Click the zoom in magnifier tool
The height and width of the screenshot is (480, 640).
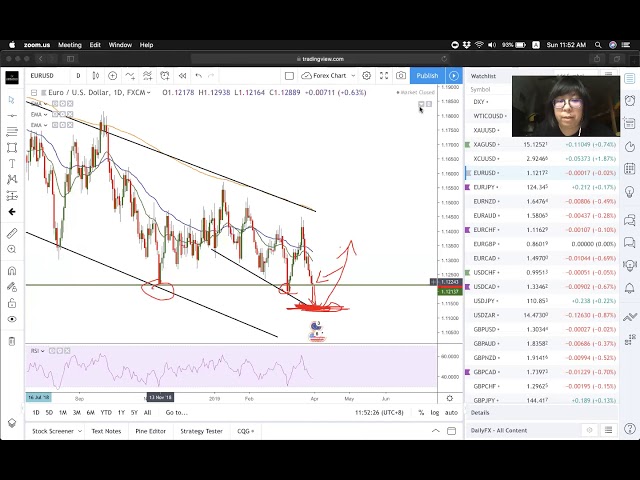point(12,251)
